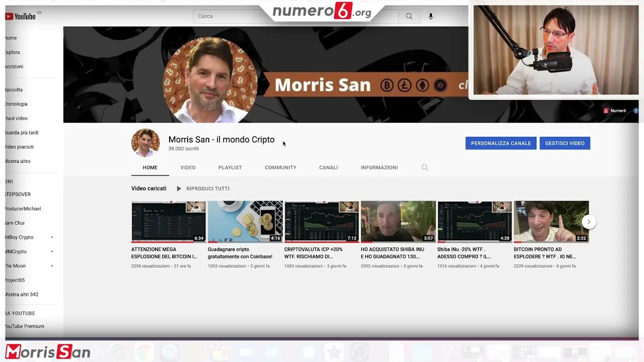Open STEPSOVER subscription
The image size is (644, 362).
18,194
